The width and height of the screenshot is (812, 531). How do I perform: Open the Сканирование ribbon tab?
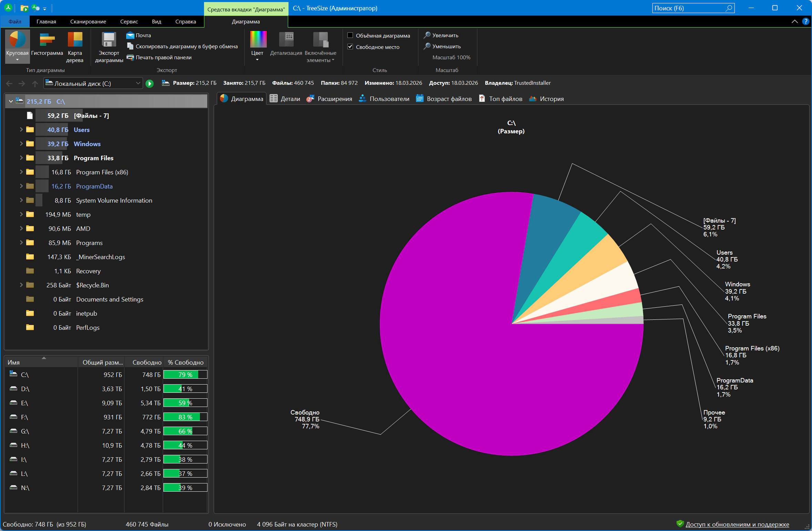tap(88, 21)
